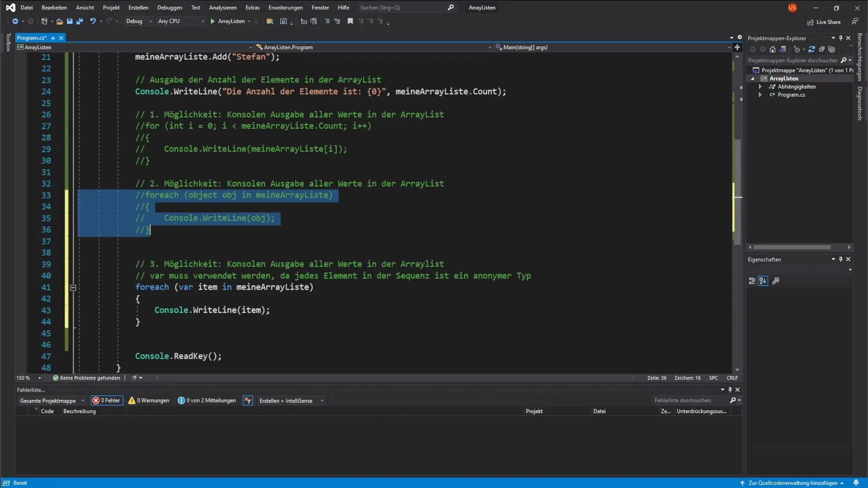
Task: Click the navigate backward arrow icon
Action: click(15, 21)
